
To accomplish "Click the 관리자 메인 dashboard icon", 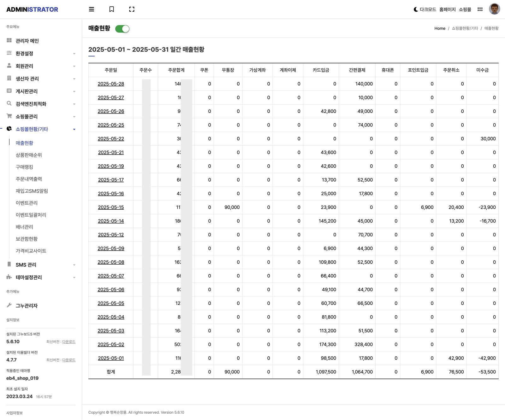I will (9, 40).
